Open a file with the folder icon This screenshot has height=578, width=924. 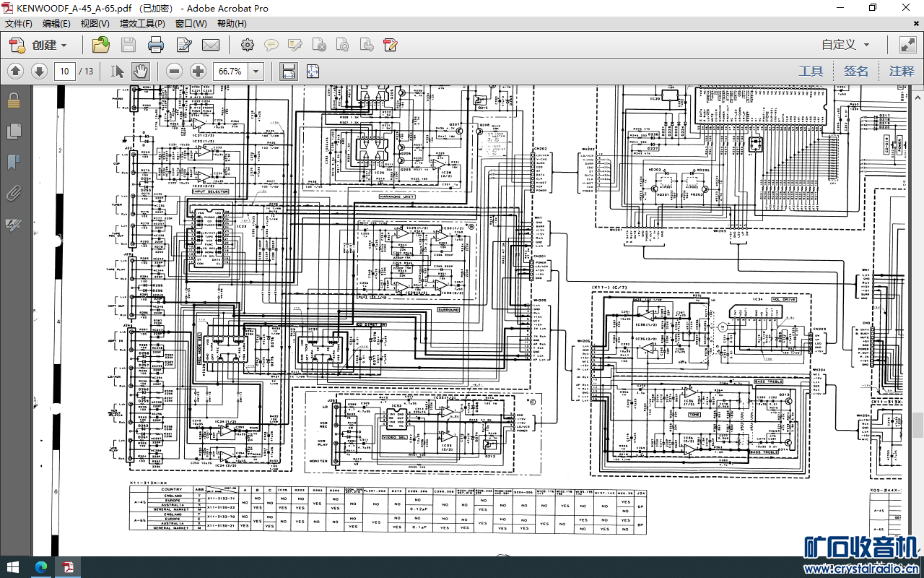coord(101,45)
